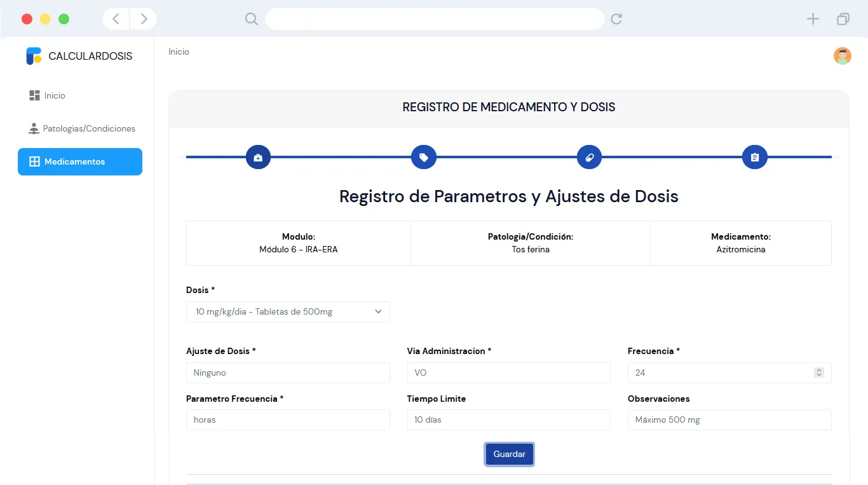Open the user avatar menu
This screenshot has height=485, width=868.
pos(842,56)
